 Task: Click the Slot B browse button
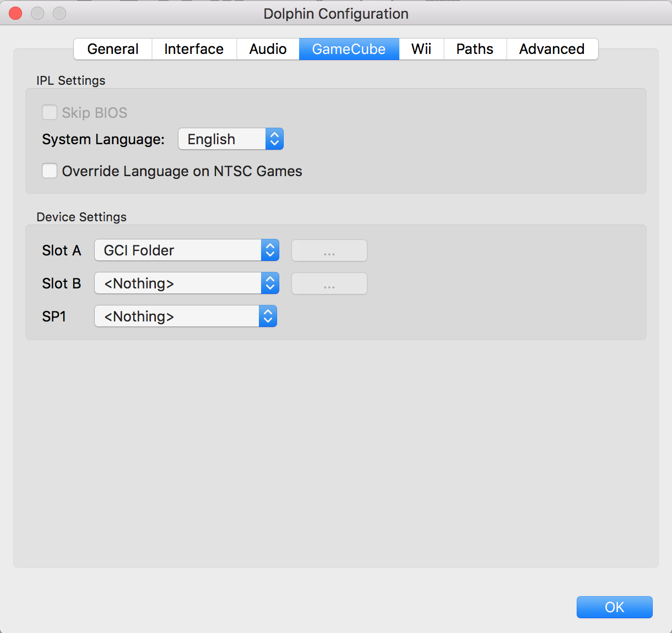pyautogui.click(x=329, y=283)
